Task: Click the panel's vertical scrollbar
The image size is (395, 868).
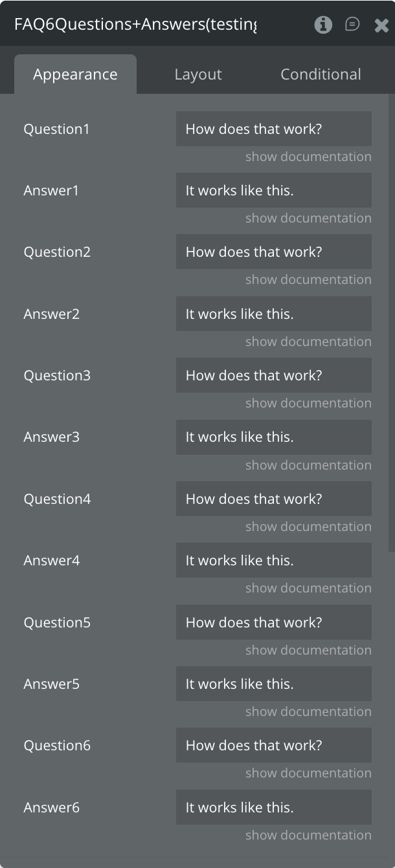Action: point(391,323)
